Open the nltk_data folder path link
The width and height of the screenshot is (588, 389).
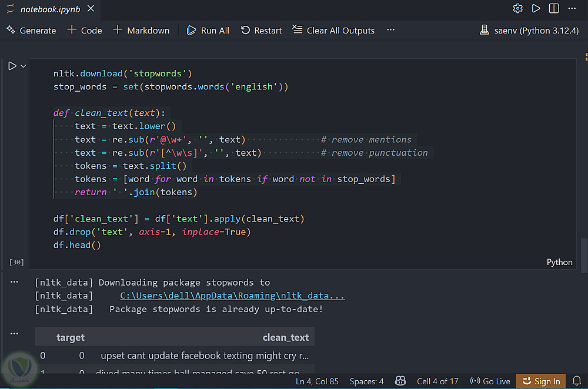232,296
